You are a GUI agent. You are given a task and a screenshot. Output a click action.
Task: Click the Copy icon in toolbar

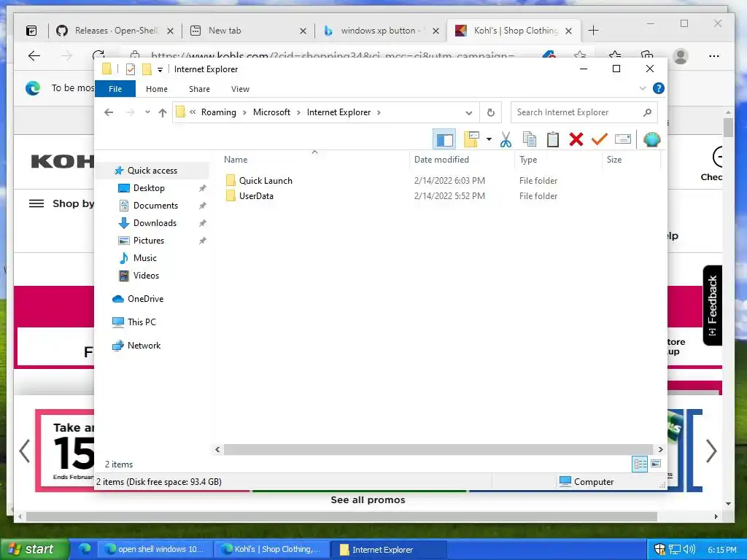(x=530, y=139)
